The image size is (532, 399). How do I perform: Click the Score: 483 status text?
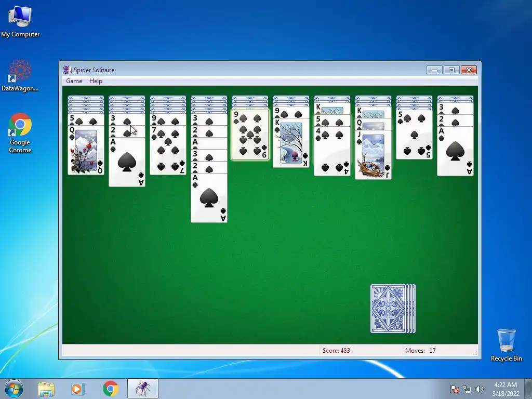click(x=336, y=351)
